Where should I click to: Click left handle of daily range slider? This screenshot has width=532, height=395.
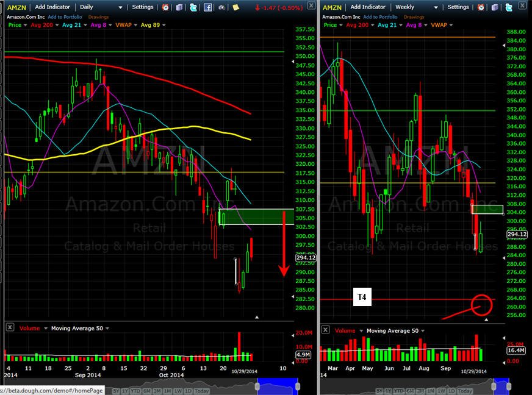pyautogui.click(x=257, y=386)
